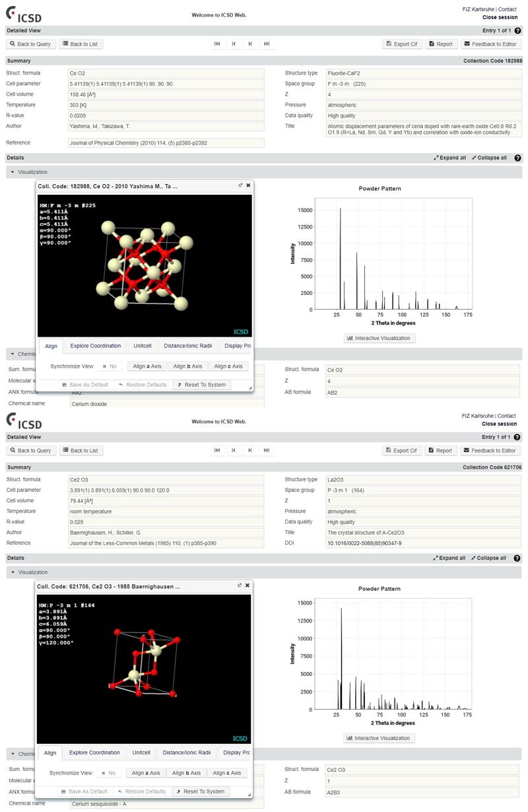The image size is (528, 812).
Task: Open Explore Coordination tab in Ce O2 viewer
Action: coord(96,346)
